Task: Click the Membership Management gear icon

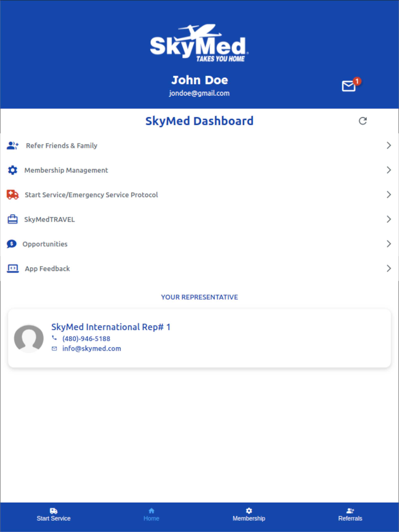Action: [x=12, y=170]
